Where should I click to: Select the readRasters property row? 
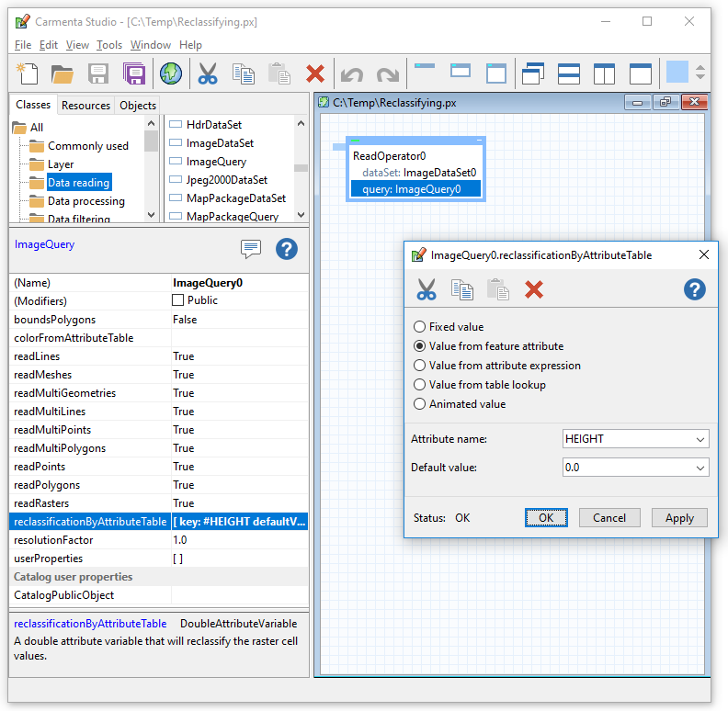(40, 503)
